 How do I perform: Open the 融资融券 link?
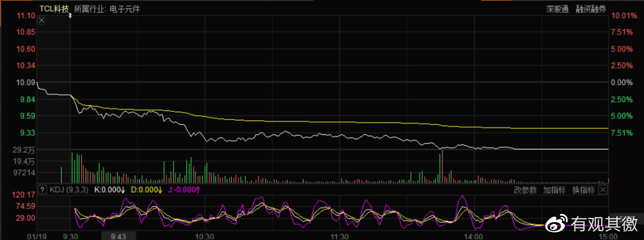pyautogui.click(x=591, y=9)
